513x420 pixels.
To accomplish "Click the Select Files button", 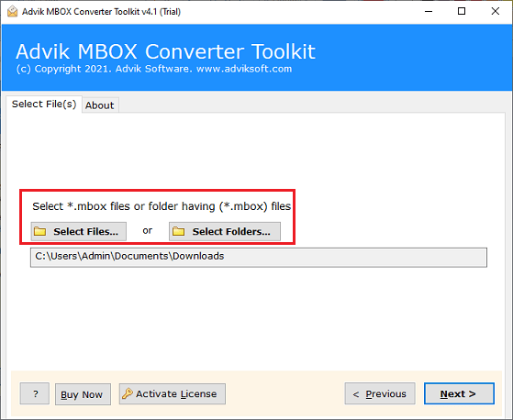I will click(79, 231).
